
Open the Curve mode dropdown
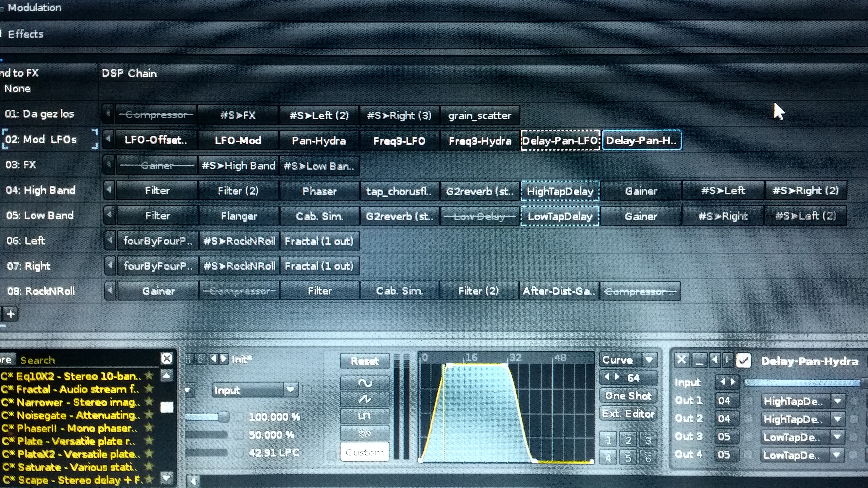coord(649,360)
